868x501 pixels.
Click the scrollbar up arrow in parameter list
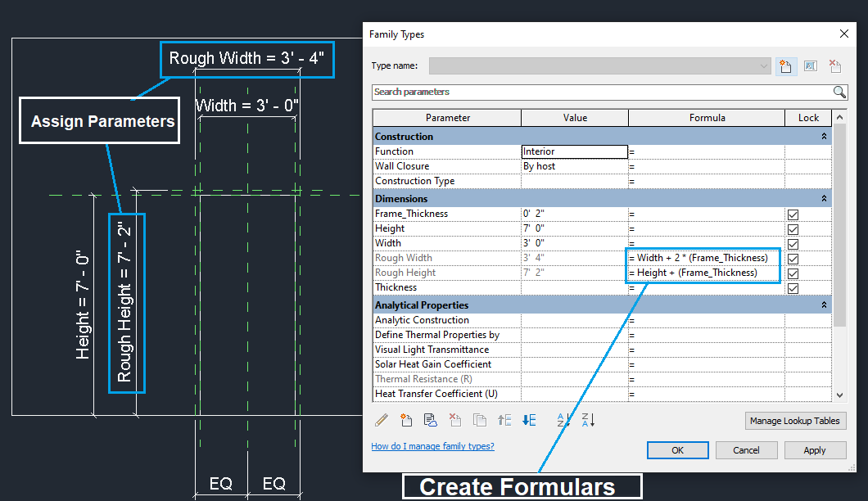coord(840,117)
